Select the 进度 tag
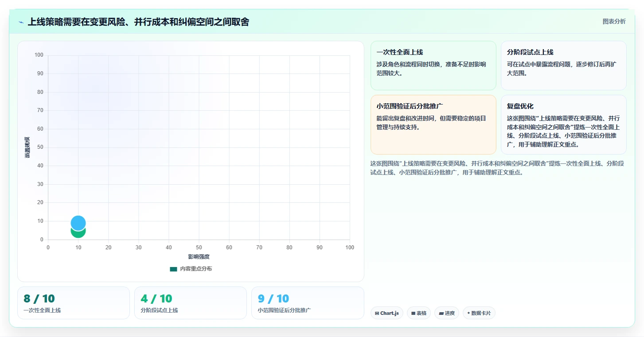644x337 pixels. pyautogui.click(x=447, y=313)
